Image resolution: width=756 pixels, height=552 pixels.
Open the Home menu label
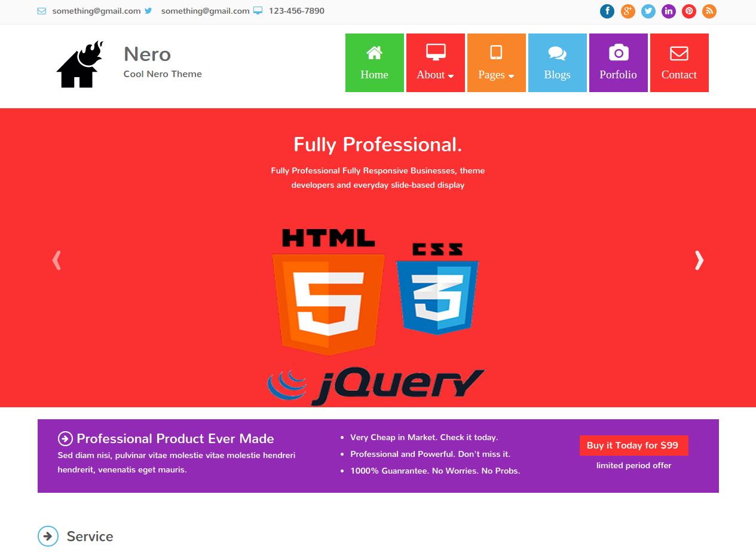coord(374,75)
